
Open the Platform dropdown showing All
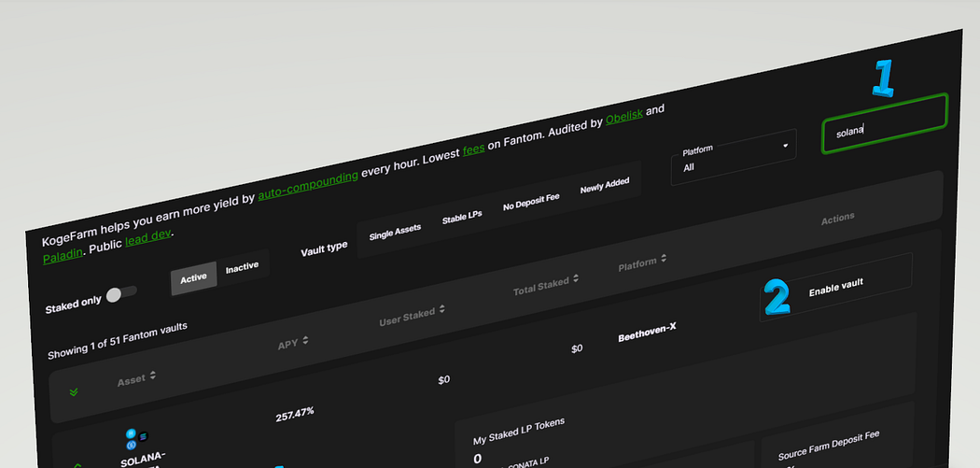pos(734,157)
